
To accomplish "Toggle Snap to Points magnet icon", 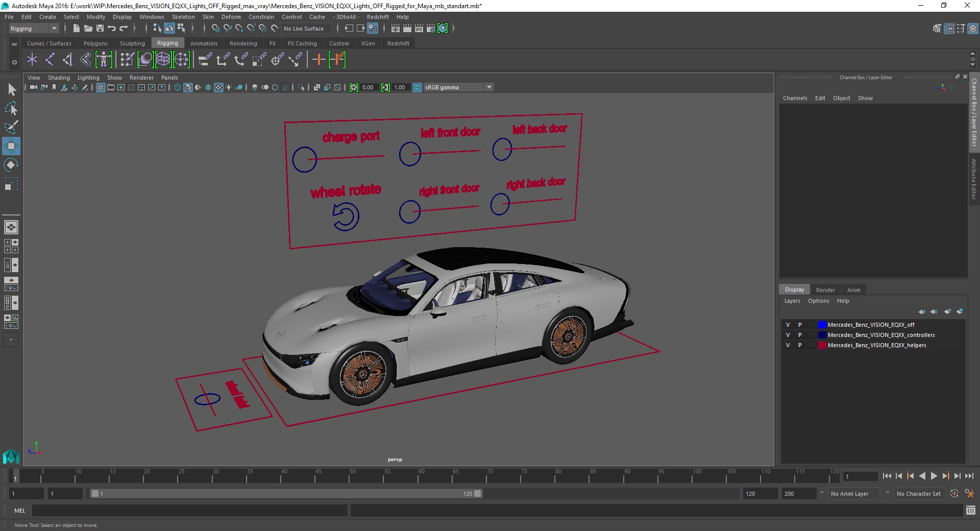I will (x=239, y=29).
